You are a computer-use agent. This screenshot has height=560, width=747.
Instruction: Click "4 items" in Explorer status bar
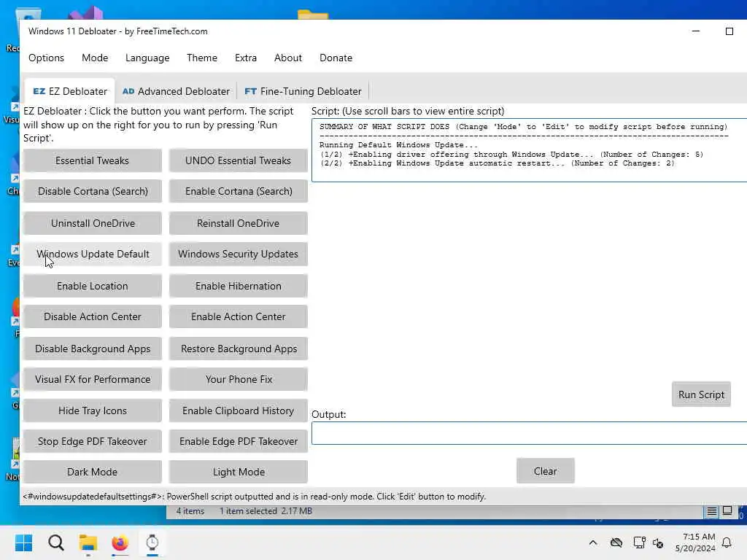pyautogui.click(x=190, y=511)
